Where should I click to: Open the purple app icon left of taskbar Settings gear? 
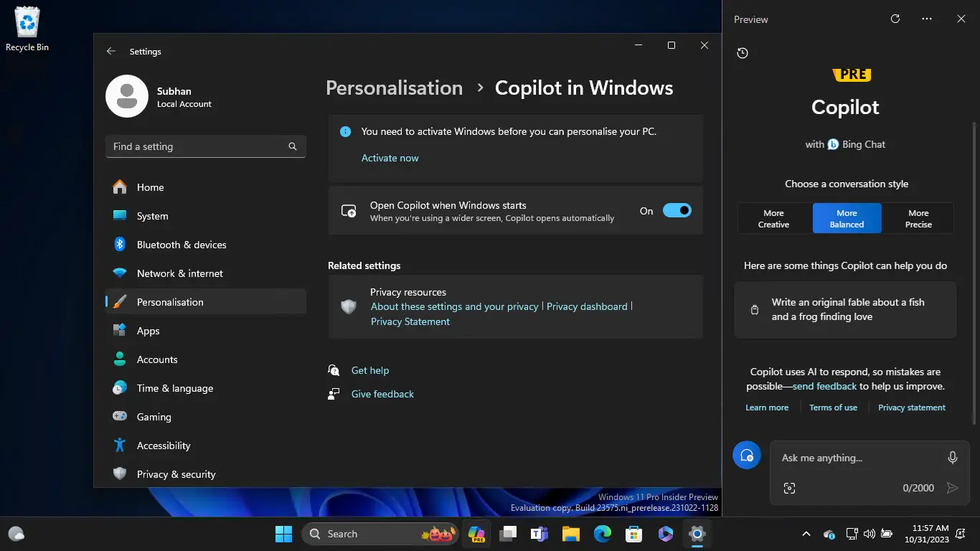tap(666, 534)
